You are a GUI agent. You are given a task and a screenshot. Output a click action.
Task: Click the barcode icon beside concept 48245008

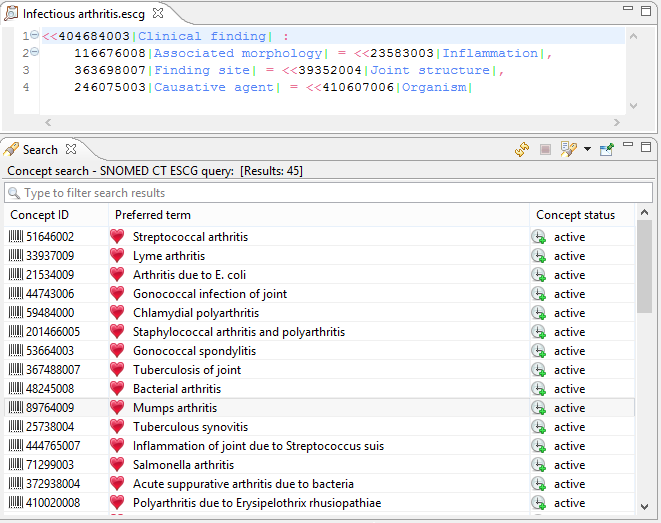[16, 389]
